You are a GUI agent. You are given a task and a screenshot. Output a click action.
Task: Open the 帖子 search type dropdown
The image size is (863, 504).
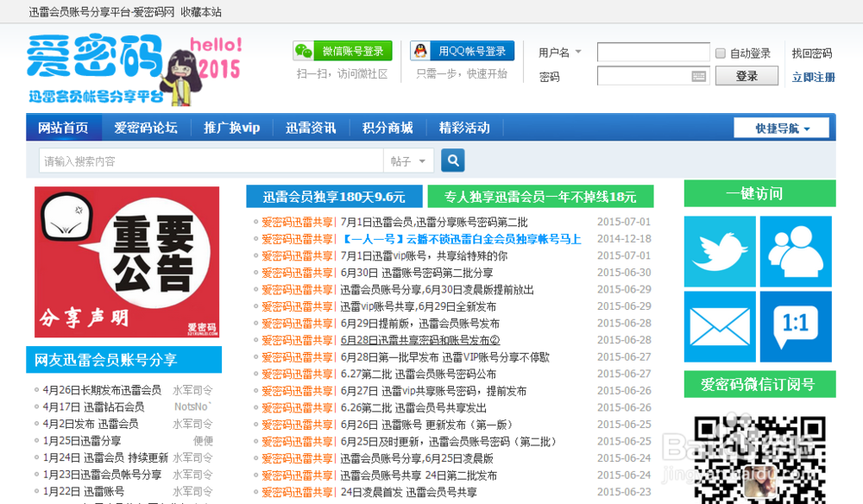click(408, 161)
